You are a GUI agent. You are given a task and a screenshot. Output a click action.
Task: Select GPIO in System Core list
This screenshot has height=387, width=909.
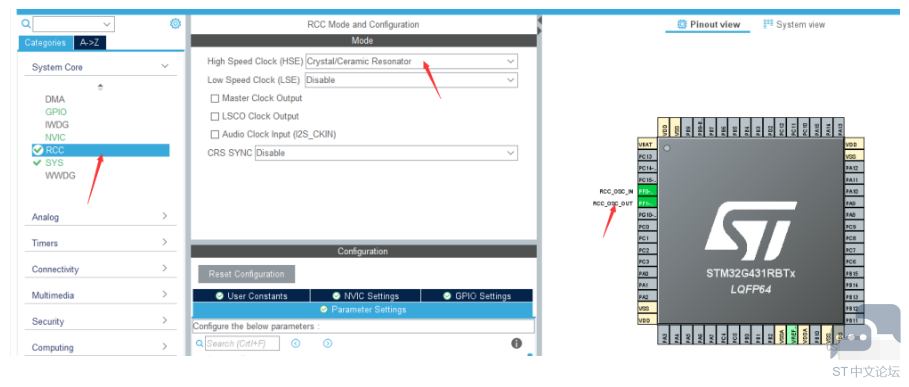coord(56,112)
